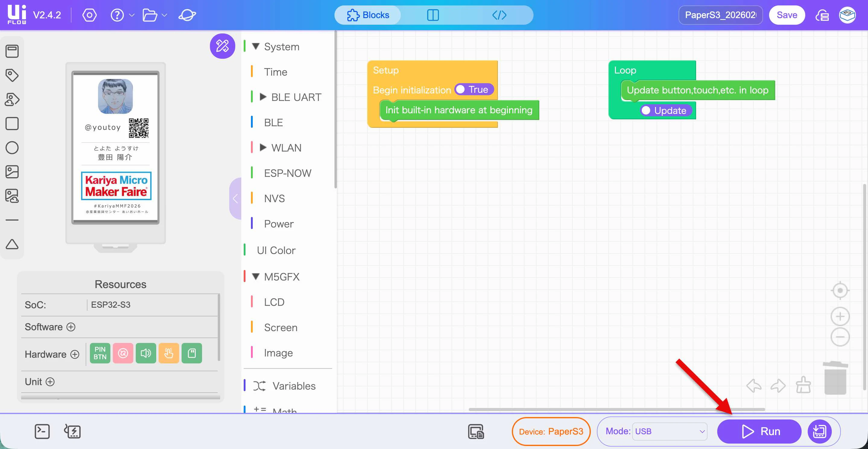Open the LCD block category
Viewport: 868px width, 449px height.
274,302
